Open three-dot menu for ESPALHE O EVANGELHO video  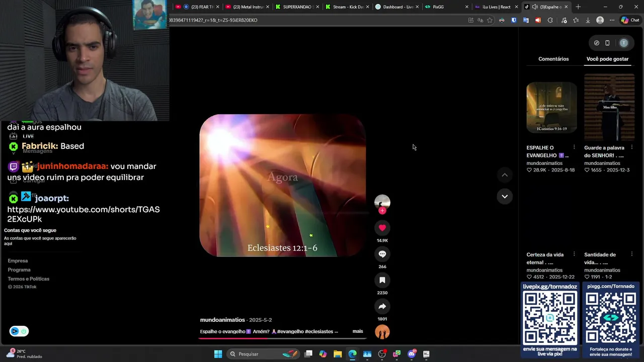[574, 147]
